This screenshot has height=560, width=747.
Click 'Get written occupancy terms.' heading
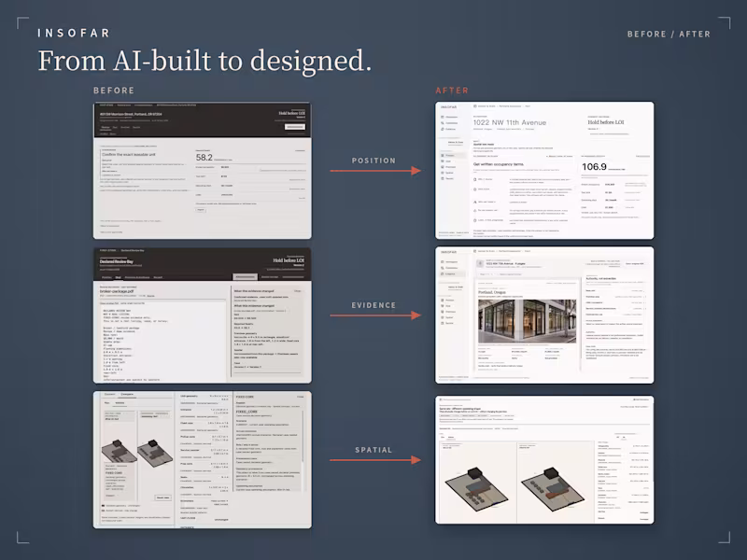click(499, 164)
